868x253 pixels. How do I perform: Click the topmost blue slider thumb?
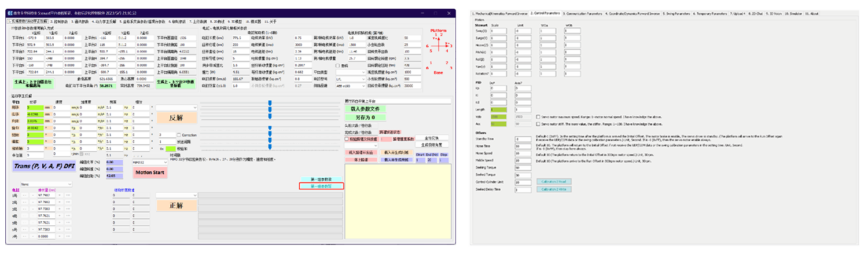pyautogui.click(x=270, y=103)
